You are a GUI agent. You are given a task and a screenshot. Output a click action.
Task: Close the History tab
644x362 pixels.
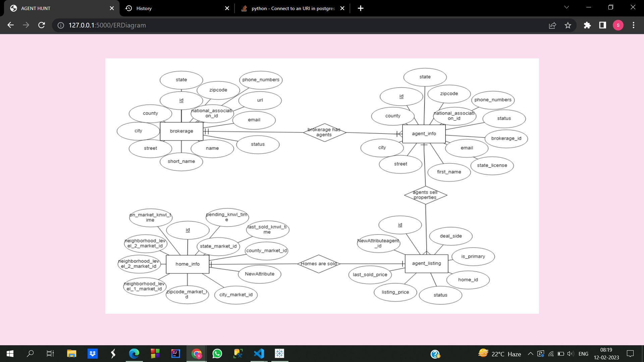point(227,8)
